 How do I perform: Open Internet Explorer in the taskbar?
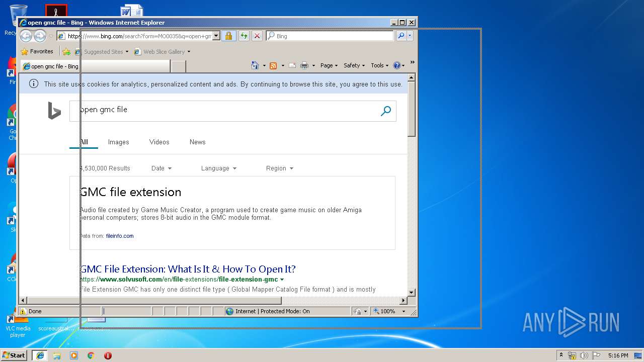(x=40, y=355)
